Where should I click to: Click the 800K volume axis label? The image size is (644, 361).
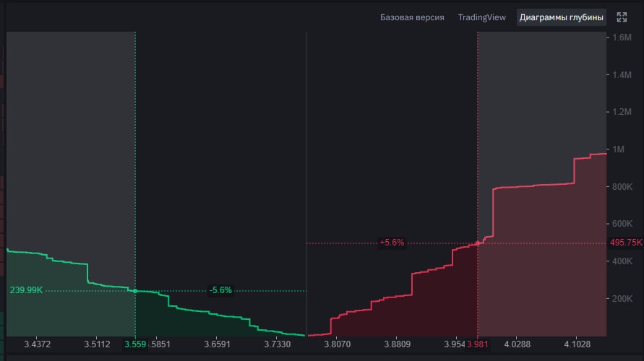point(622,187)
